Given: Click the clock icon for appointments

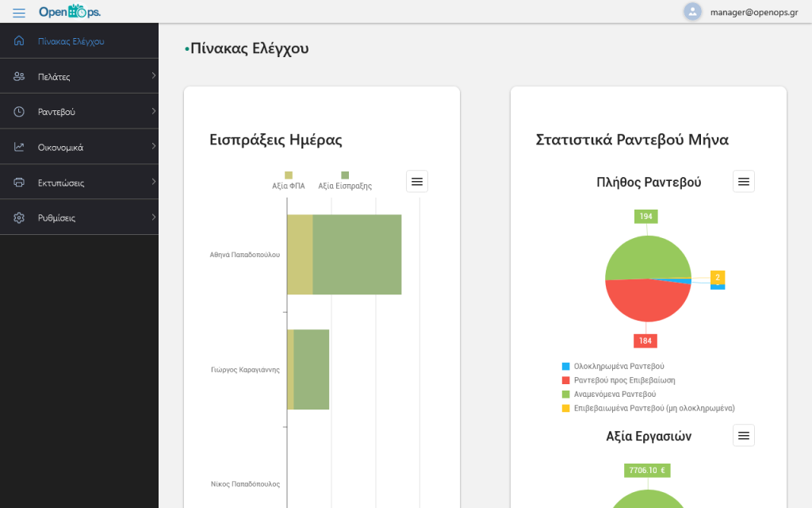Looking at the screenshot, I should [19, 111].
